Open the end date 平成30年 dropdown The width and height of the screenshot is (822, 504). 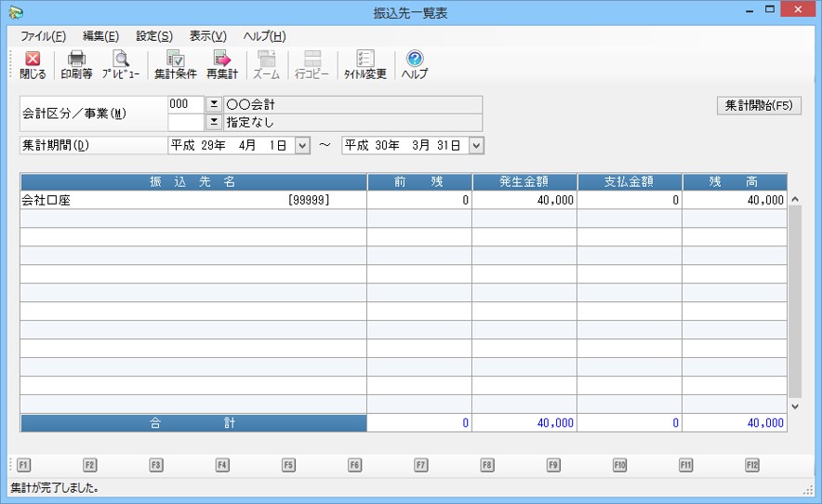[x=476, y=145]
